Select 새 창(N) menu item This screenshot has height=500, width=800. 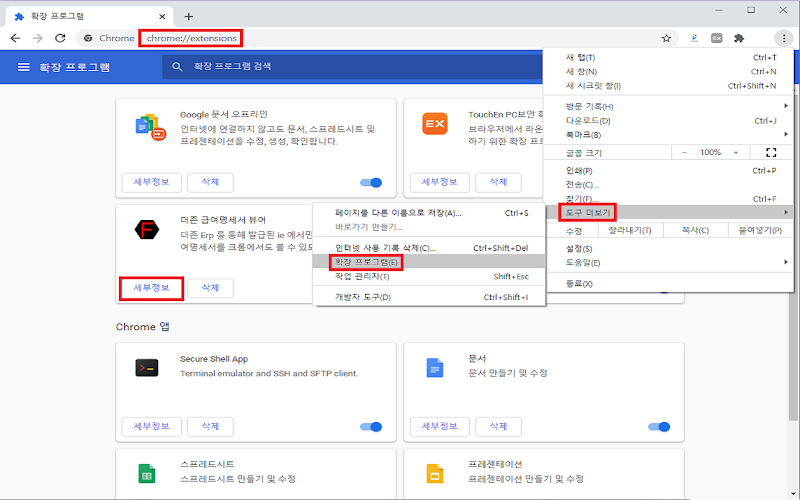668,71
